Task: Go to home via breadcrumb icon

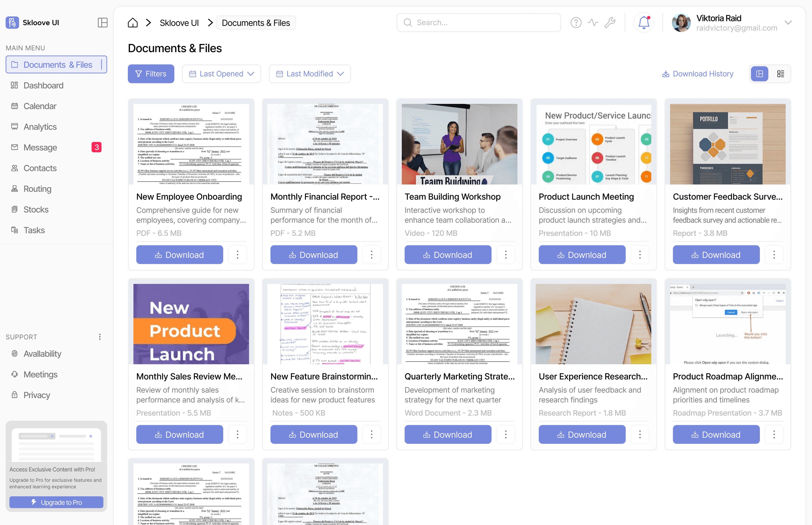Action: 133,23
